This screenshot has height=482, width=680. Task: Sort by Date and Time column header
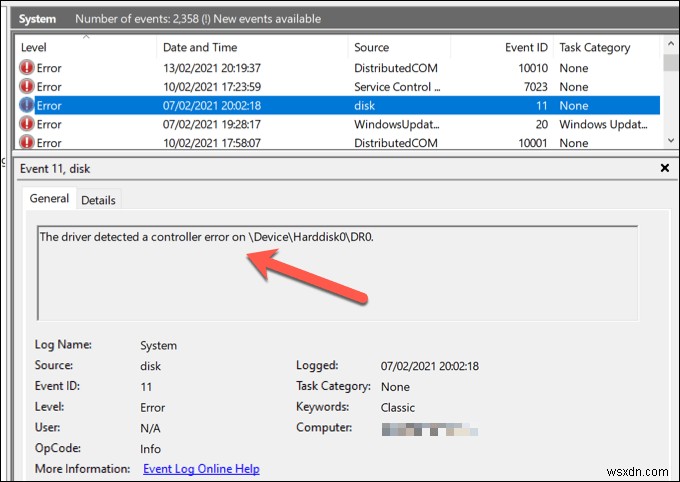pos(252,47)
